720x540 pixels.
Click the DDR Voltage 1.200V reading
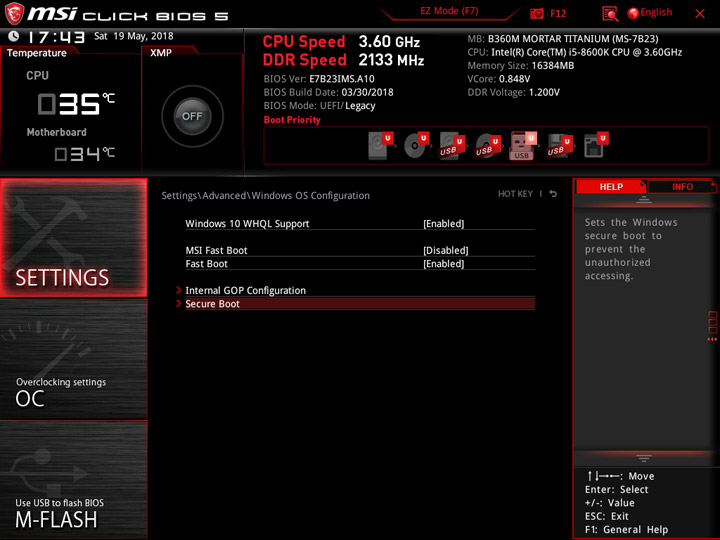(513, 92)
